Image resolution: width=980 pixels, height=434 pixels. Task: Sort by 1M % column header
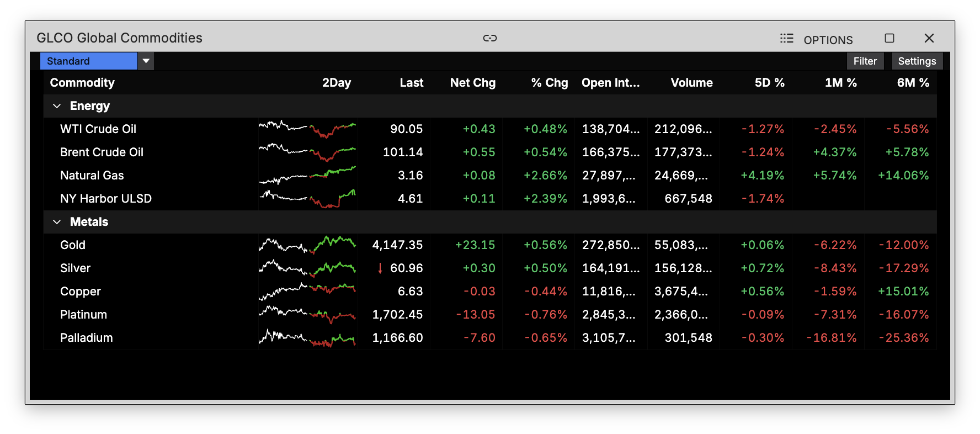[x=841, y=82]
